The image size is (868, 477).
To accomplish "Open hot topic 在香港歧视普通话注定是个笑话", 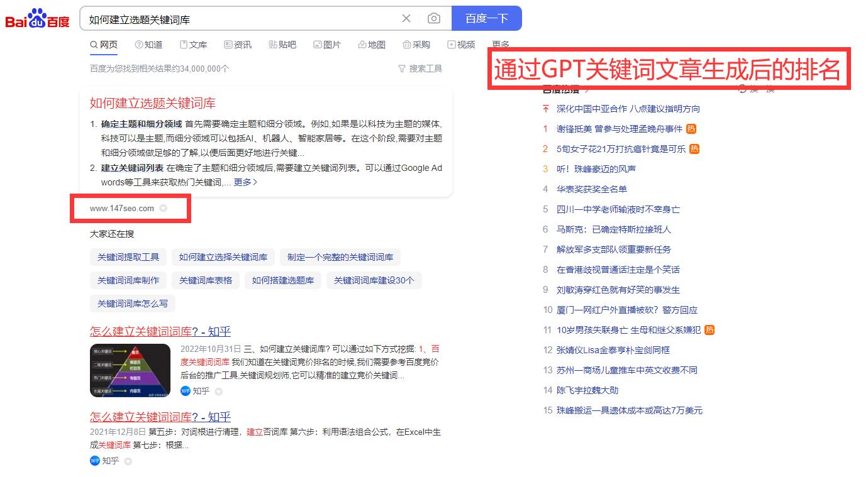I will pos(618,270).
